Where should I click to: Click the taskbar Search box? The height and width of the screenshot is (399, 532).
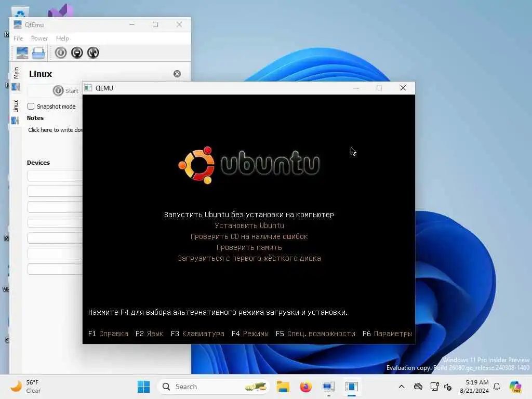coord(214,387)
